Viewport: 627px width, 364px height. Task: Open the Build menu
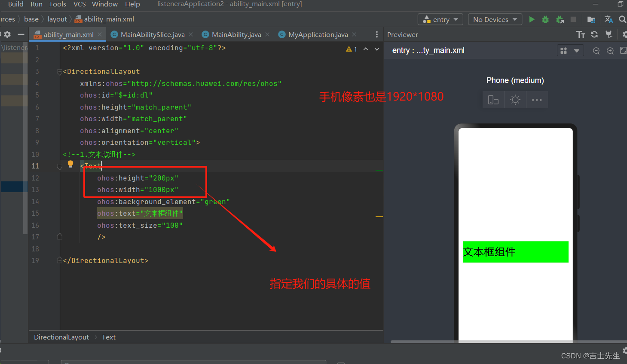(x=15, y=4)
